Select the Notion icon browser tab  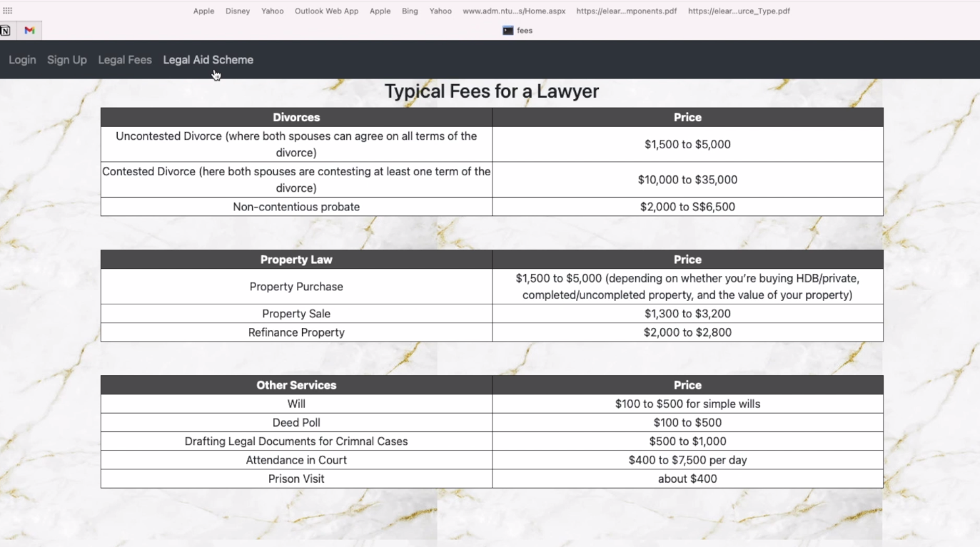pos(6,31)
